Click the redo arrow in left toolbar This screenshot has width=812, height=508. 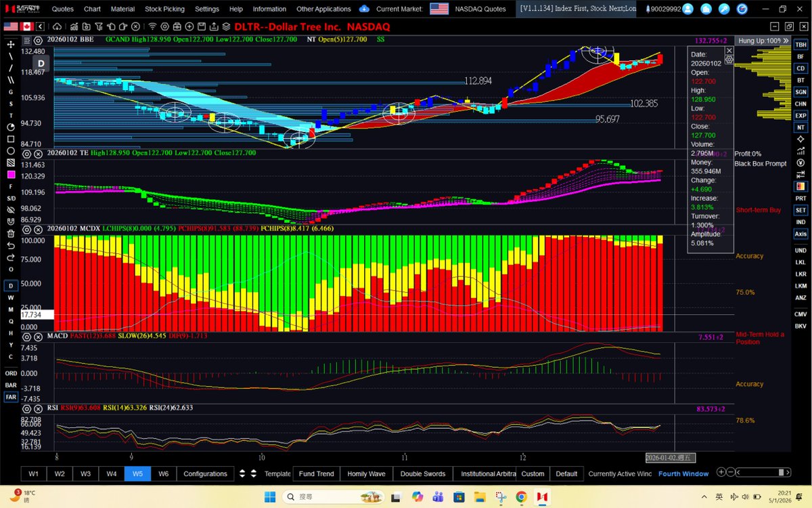click(x=10, y=258)
